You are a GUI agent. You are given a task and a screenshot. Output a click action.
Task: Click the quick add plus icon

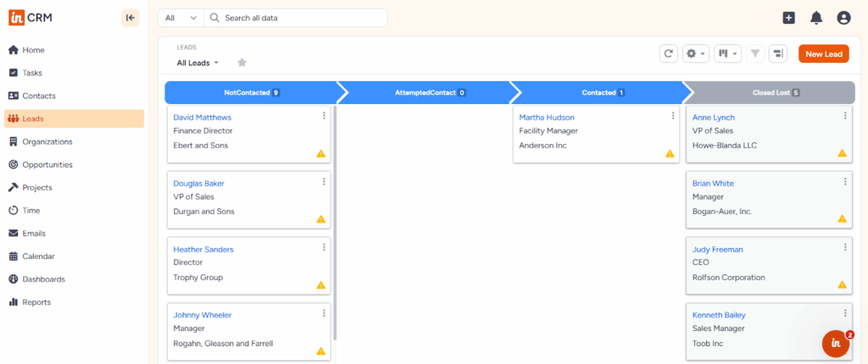click(x=788, y=18)
